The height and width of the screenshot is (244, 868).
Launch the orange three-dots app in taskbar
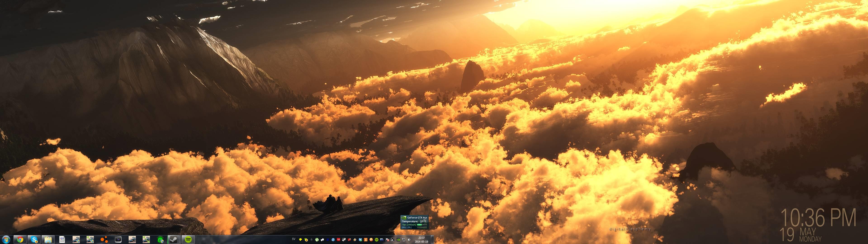point(104,240)
